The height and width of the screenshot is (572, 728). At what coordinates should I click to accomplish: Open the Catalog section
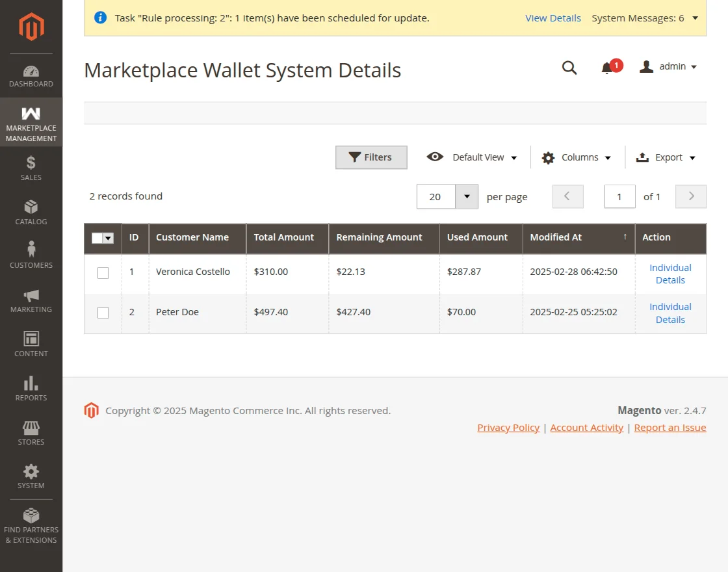click(31, 211)
